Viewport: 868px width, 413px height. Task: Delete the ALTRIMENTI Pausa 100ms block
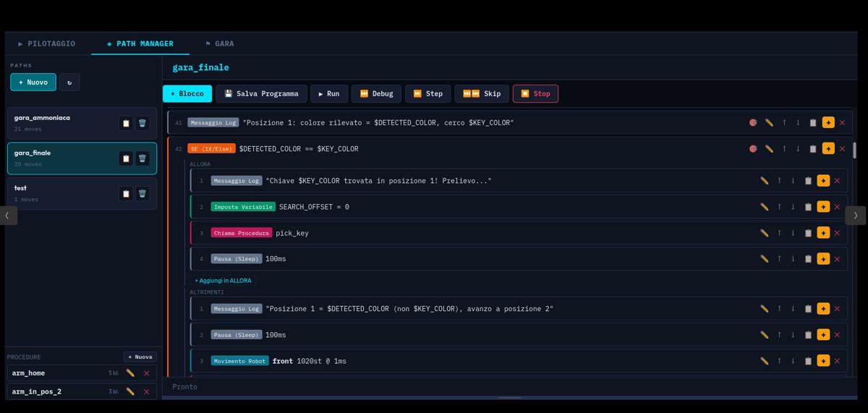pos(837,335)
